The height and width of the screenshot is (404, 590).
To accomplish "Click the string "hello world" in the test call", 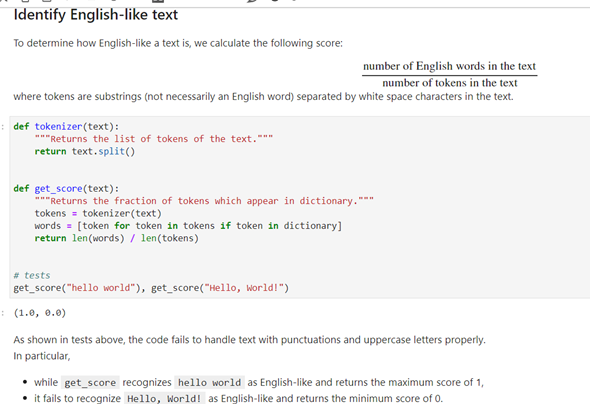I will coord(100,288).
